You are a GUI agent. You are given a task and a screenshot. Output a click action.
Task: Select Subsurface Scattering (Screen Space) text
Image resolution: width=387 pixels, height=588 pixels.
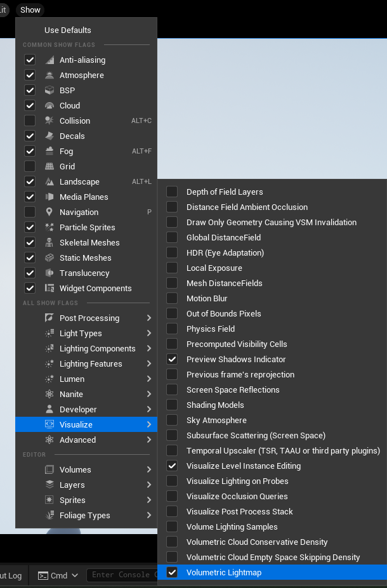coord(256,436)
